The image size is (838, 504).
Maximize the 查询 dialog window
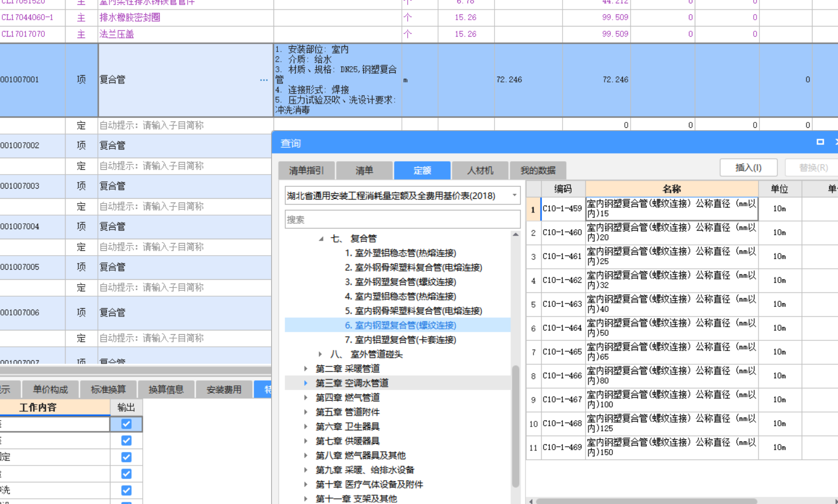point(820,142)
